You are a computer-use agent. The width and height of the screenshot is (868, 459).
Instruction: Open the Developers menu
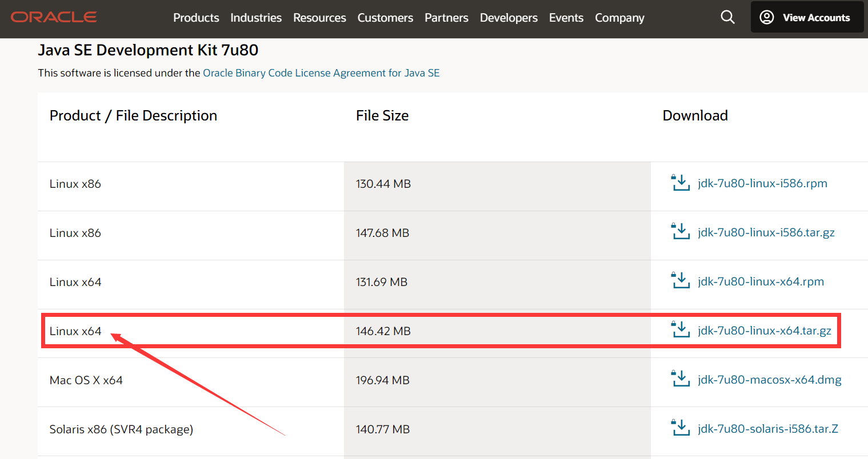(x=509, y=18)
